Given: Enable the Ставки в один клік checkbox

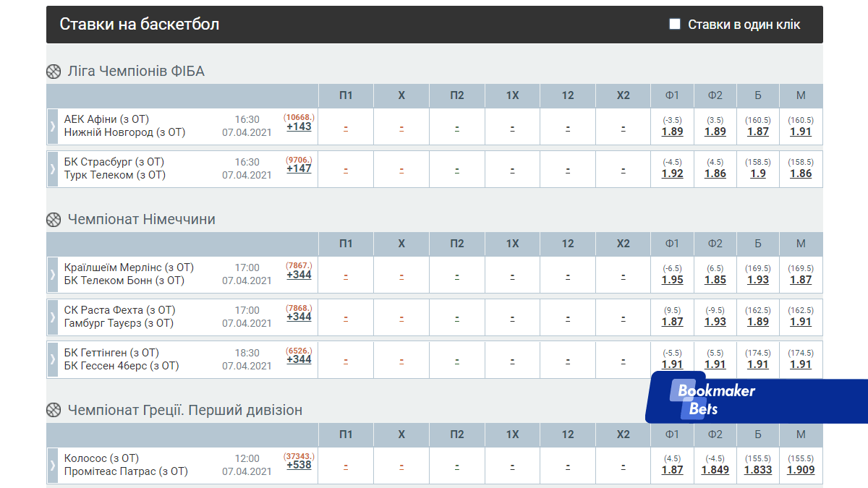Looking at the screenshot, I should coord(675,25).
